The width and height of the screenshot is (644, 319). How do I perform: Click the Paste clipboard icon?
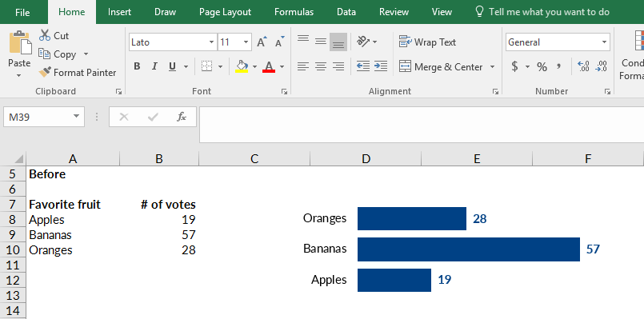pyautogui.click(x=20, y=42)
